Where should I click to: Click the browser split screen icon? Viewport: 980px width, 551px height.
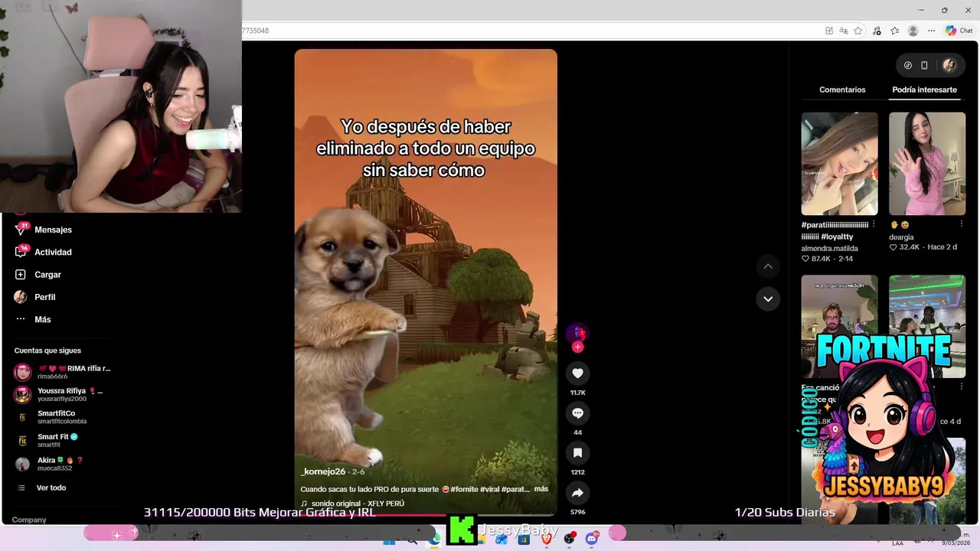pyautogui.click(x=829, y=31)
